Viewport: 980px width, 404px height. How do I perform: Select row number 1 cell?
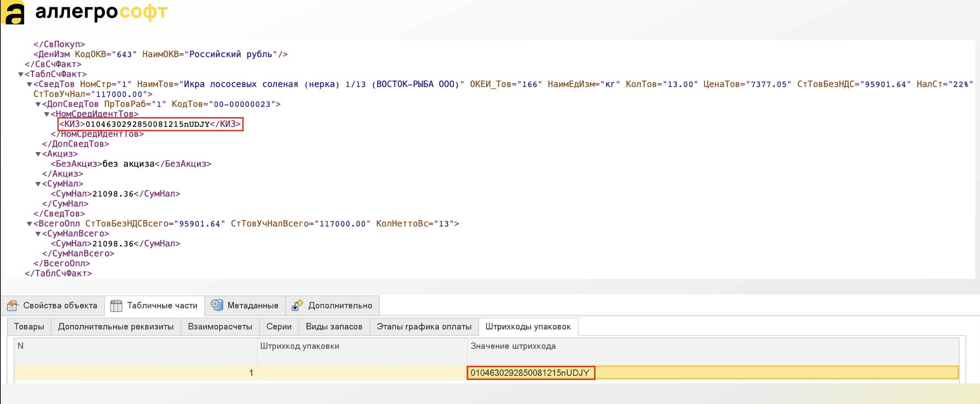(x=135, y=373)
